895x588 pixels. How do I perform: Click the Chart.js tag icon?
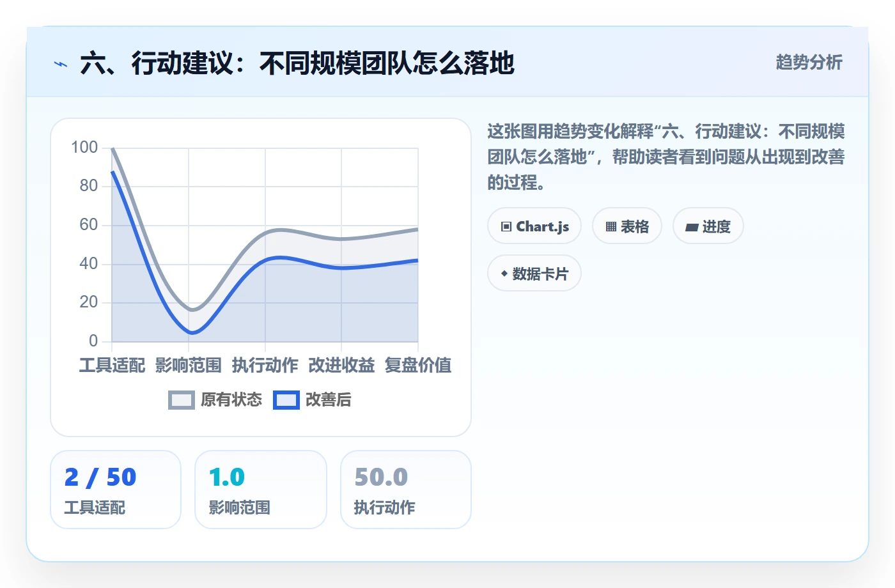point(506,226)
